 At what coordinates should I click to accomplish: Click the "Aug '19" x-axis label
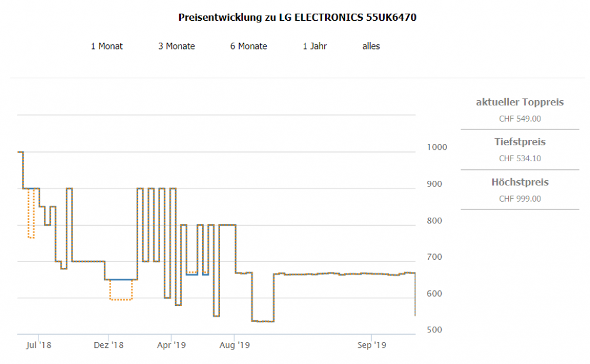[x=235, y=346]
